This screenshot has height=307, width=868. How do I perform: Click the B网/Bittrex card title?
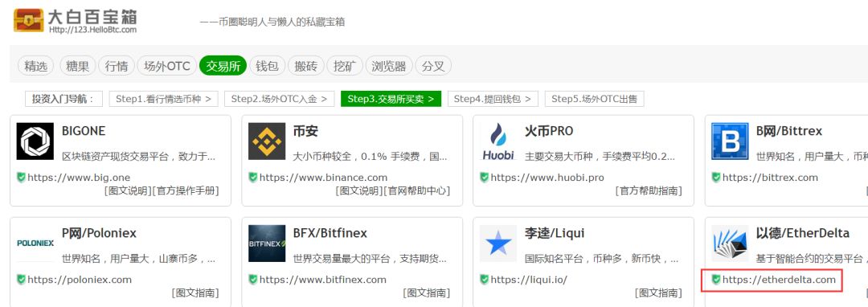[x=789, y=131]
